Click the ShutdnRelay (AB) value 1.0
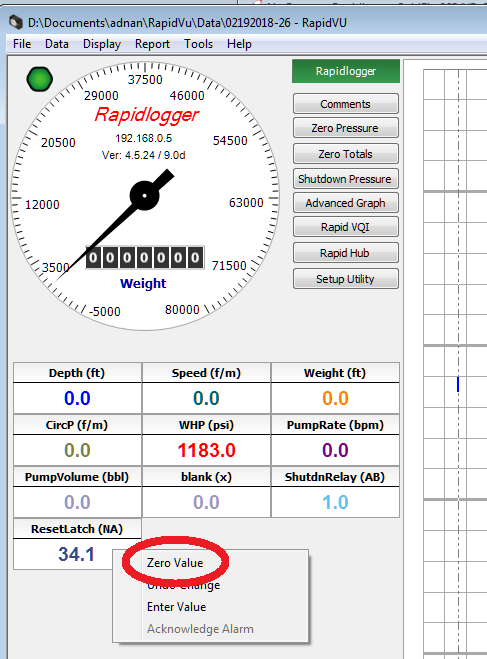This screenshot has height=659, width=487. pos(335,502)
